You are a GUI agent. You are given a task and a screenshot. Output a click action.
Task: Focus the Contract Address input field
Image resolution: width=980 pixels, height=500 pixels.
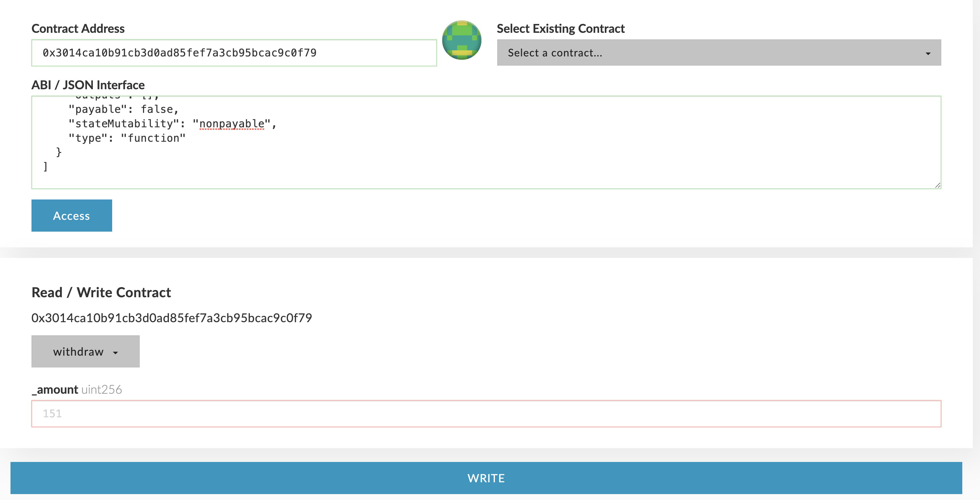pyautogui.click(x=234, y=53)
